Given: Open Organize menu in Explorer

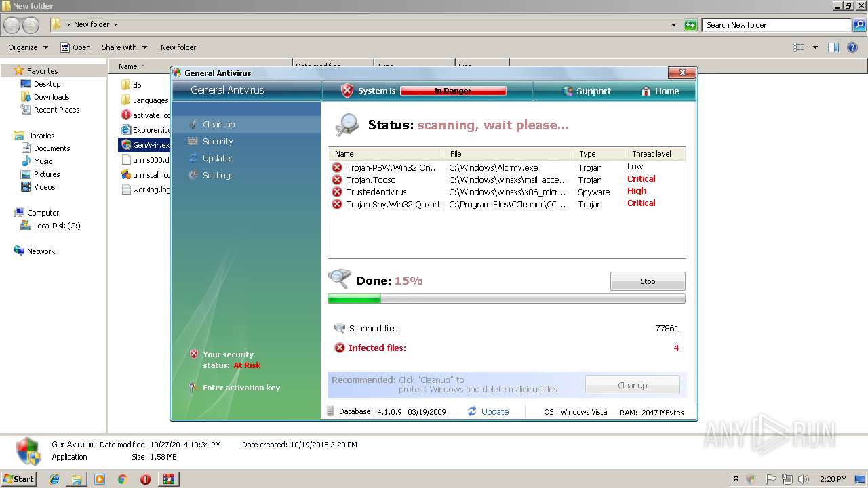Looking at the screenshot, I should pos(28,47).
